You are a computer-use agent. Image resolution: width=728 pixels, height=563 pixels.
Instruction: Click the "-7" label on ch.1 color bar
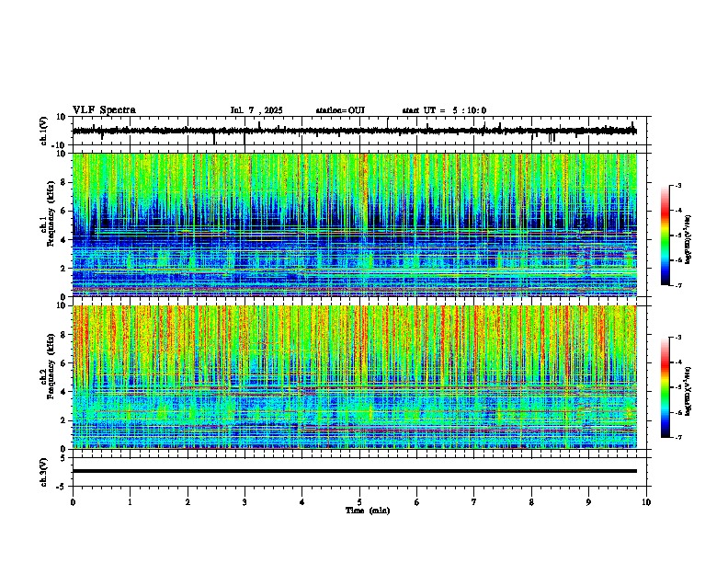677,285
